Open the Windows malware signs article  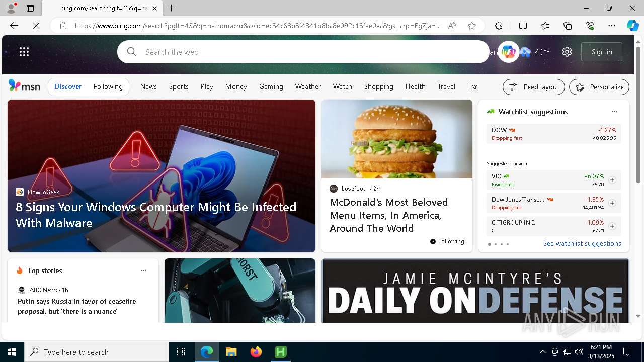tap(156, 215)
